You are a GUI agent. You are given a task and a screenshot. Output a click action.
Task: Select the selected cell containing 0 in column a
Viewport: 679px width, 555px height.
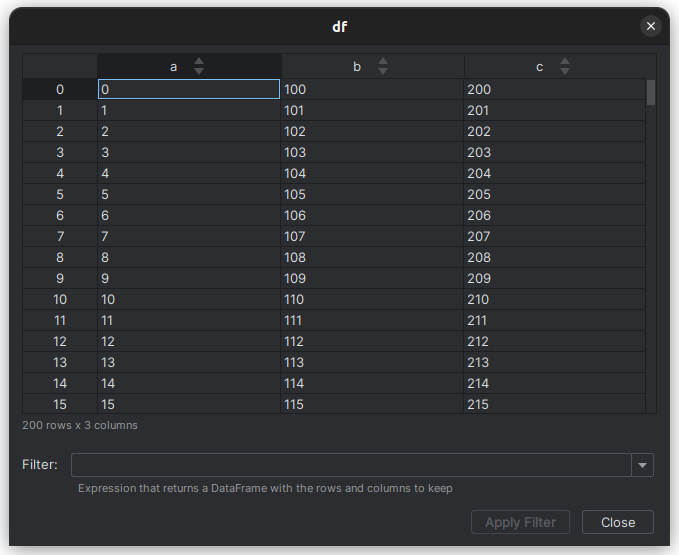(x=189, y=89)
